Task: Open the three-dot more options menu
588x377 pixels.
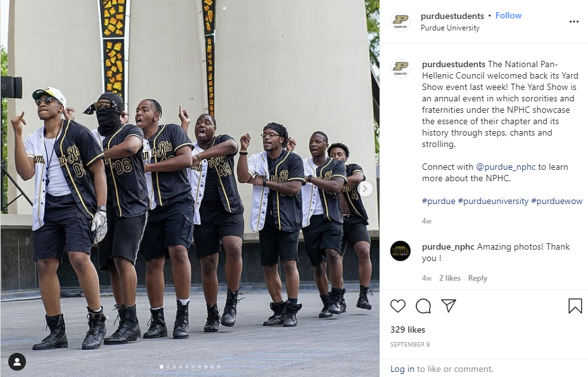Action: pos(574,22)
